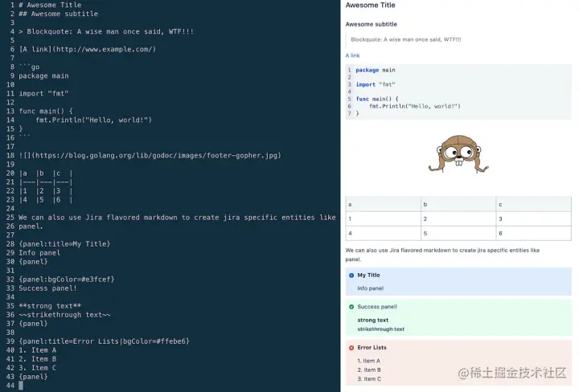This screenshot has height=392, width=579.
Task: Click the fmt.Println line in rendered code block
Action: coord(415,106)
